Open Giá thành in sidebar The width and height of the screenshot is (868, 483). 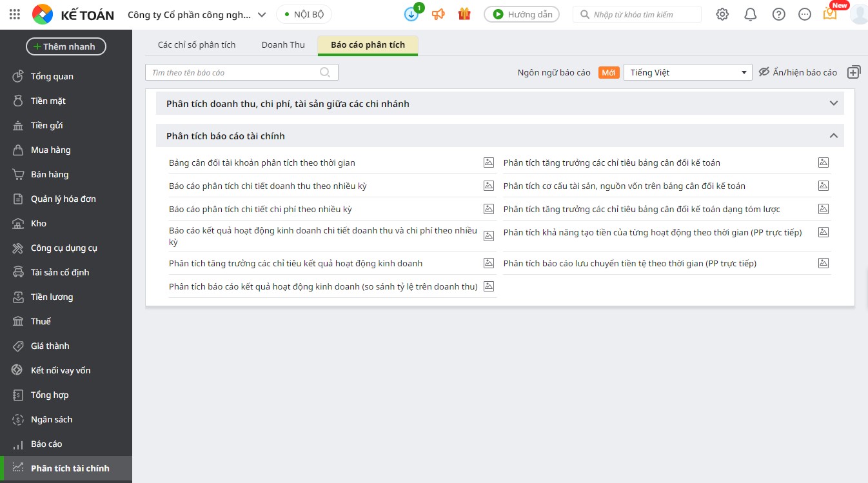coord(66,346)
